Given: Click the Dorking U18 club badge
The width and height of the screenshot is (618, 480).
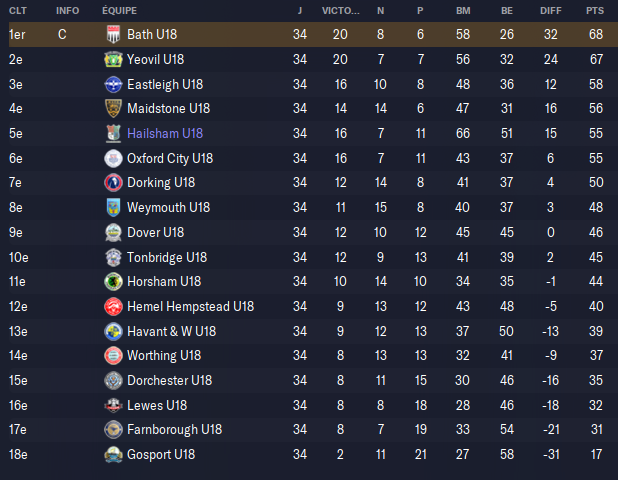Looking at the screenshot, I should (113, 183).
